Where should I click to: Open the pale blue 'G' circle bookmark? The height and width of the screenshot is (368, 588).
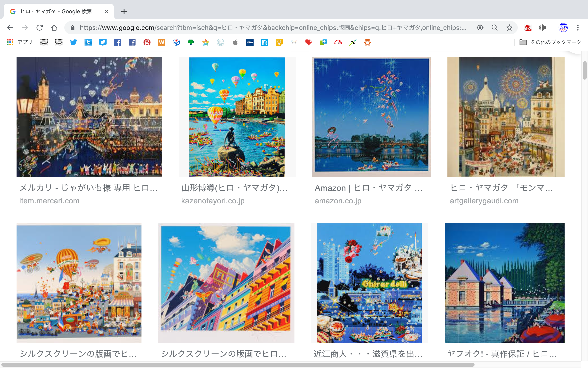[x=220, y=42]
